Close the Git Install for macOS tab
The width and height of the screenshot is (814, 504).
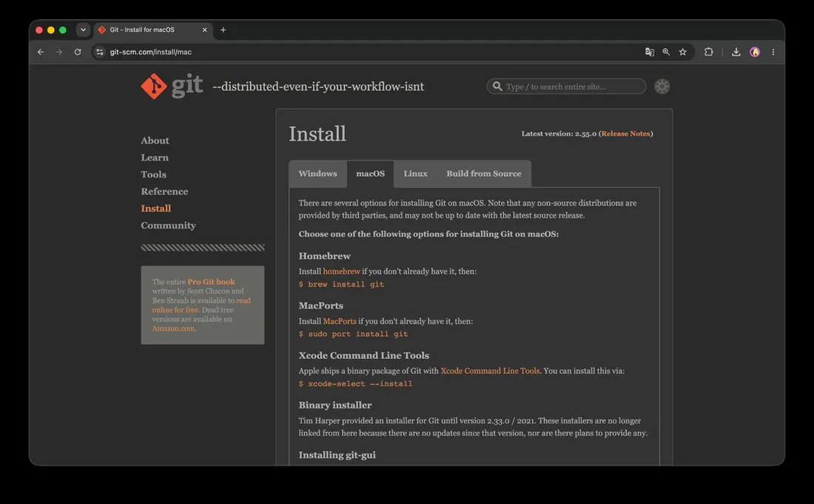[204, 30]
